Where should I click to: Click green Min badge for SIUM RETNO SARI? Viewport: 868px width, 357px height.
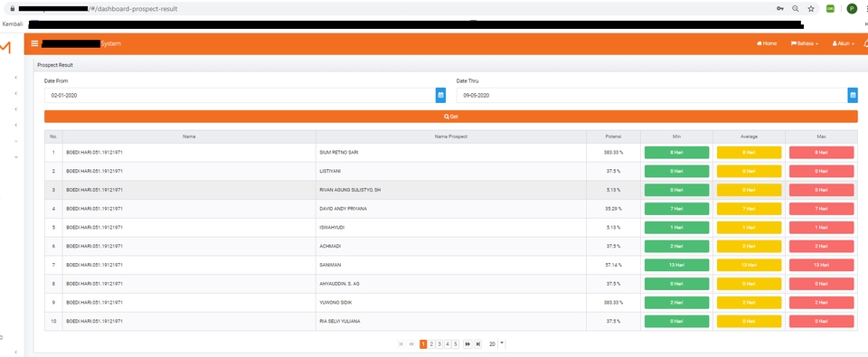click(x=676, y=153)
